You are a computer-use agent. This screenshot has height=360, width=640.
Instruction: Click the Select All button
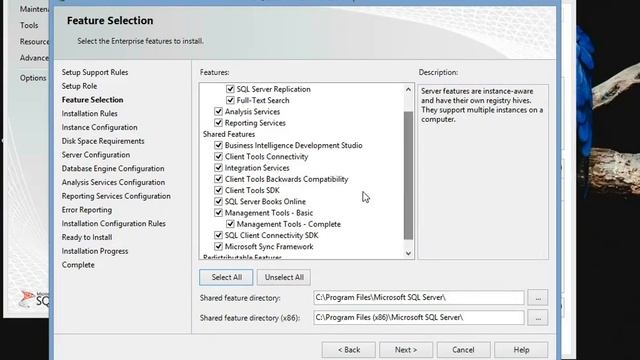(x=226, y=277)
